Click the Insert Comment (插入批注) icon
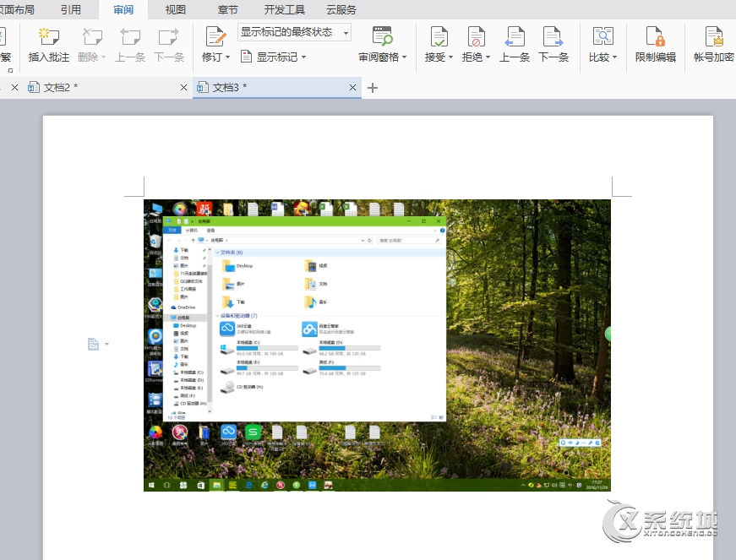The image size is (736, 560). 48,36
